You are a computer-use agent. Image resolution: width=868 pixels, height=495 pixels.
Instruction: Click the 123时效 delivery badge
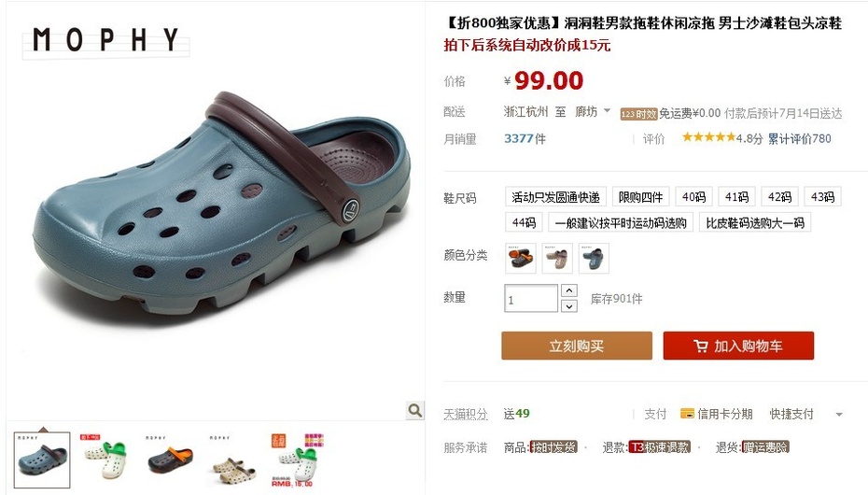point(638,114)
